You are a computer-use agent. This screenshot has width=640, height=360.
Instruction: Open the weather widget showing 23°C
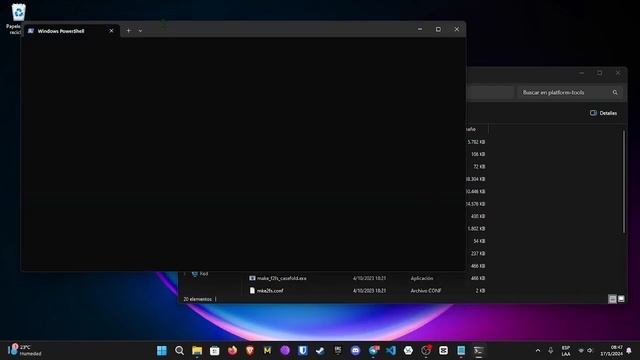coord(25,351)
